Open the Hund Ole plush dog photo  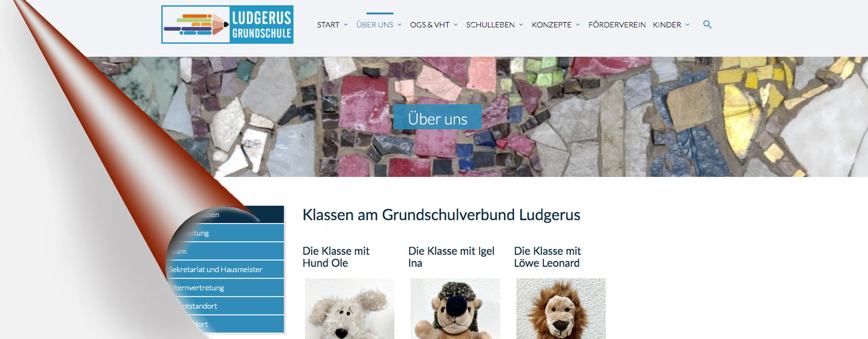tap(349, 309)
